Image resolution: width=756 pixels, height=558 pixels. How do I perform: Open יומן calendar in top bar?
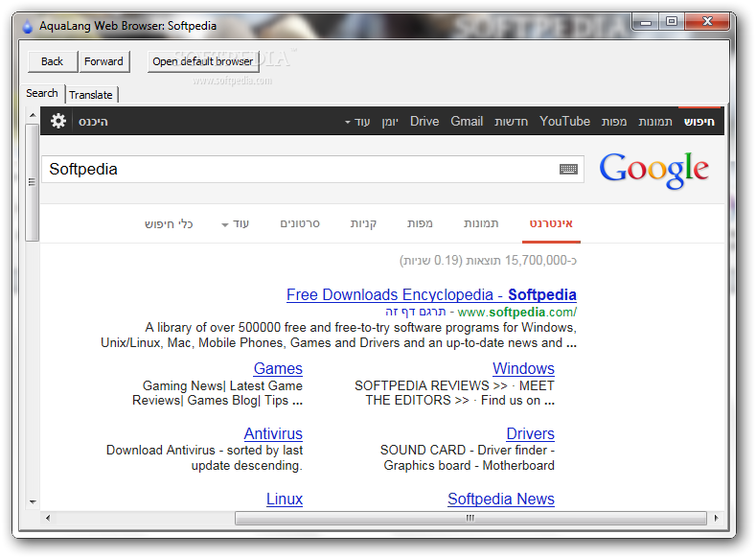coord(390,122)
